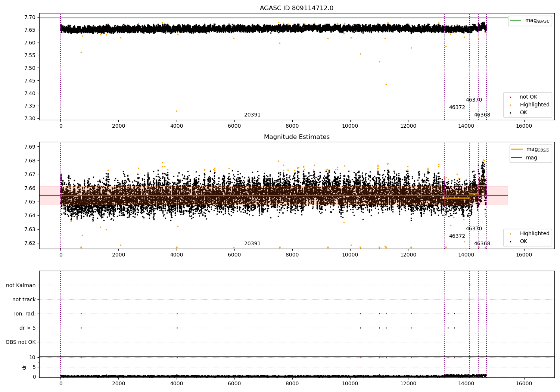The height and width of the screenshot is (392, 560).
Task: Click the 'Magnitude Estimates' plot title
Action: [296, 137]
